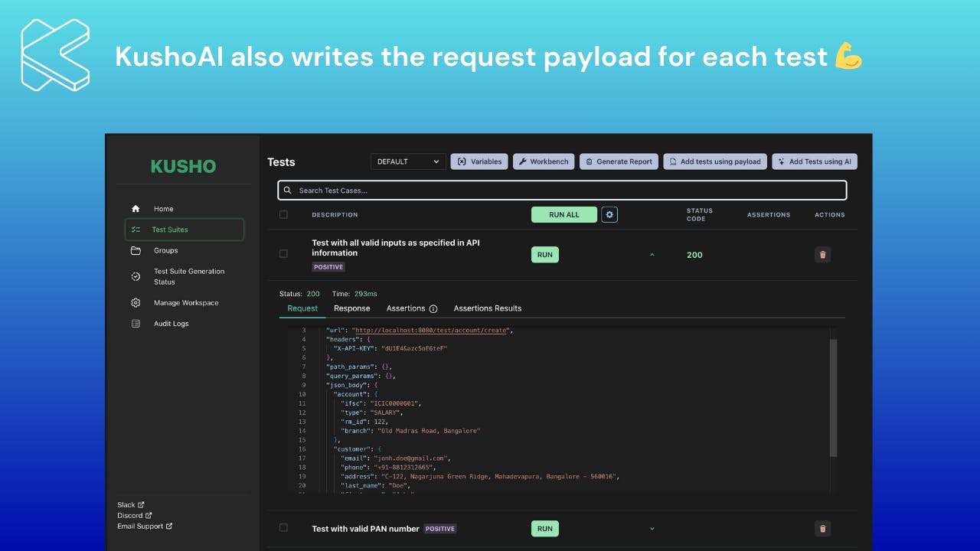Delete the valid PAN number test
Viewport: 980px width, 551px height.
click(x=823, y=528)
